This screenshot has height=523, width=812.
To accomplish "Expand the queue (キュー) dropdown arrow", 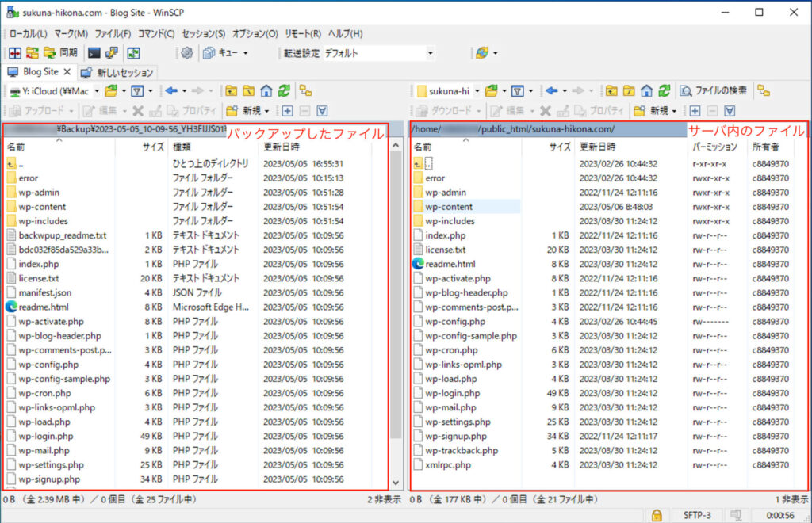I will [x=246, y=53].
